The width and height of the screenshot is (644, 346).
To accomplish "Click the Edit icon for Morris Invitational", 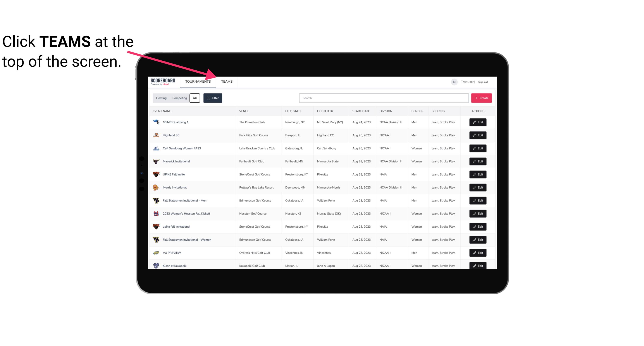I will [x=478, y=187].
